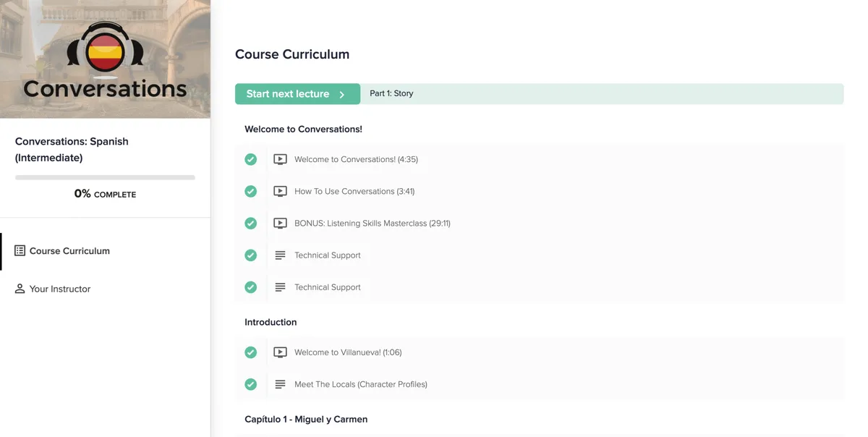Click text-lines icon for first Technical Support
The image size is (868, 437).
point(280,255)
